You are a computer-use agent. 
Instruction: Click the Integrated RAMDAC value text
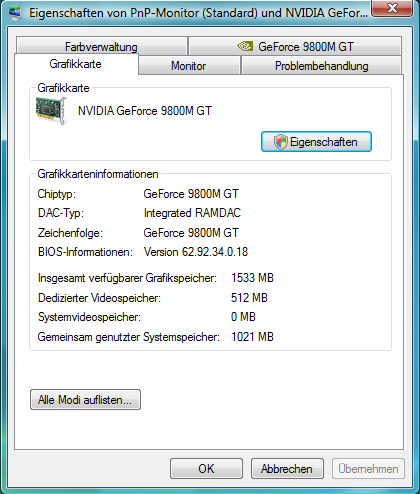tap(192, 213)
